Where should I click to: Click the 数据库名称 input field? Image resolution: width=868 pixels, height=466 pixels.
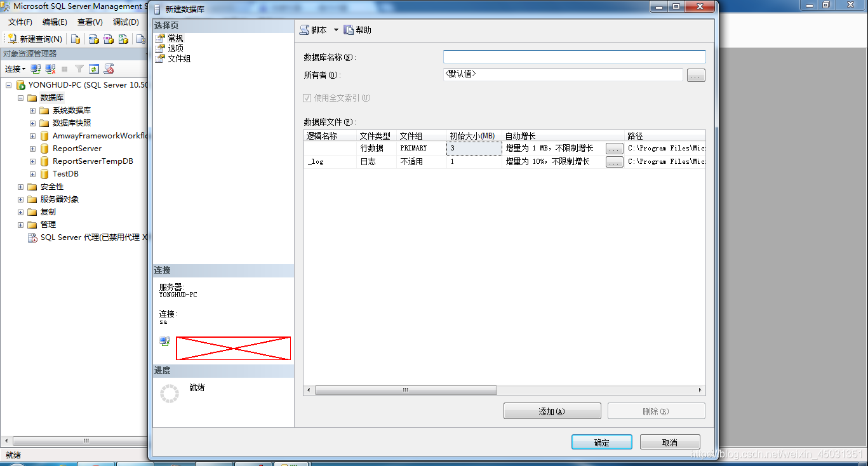click(x=574, y=57)
